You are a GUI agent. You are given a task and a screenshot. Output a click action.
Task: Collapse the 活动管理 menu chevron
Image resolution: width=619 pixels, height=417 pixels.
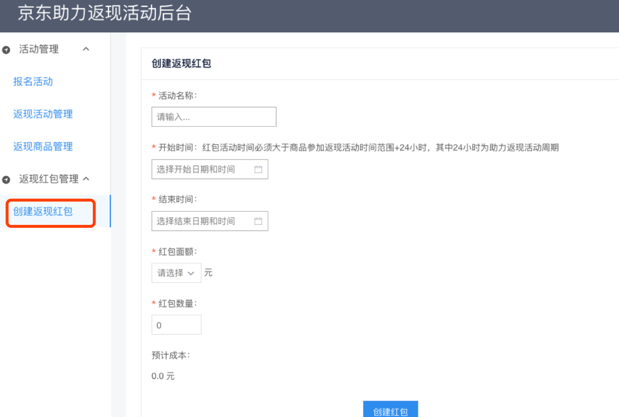point(86,49)
